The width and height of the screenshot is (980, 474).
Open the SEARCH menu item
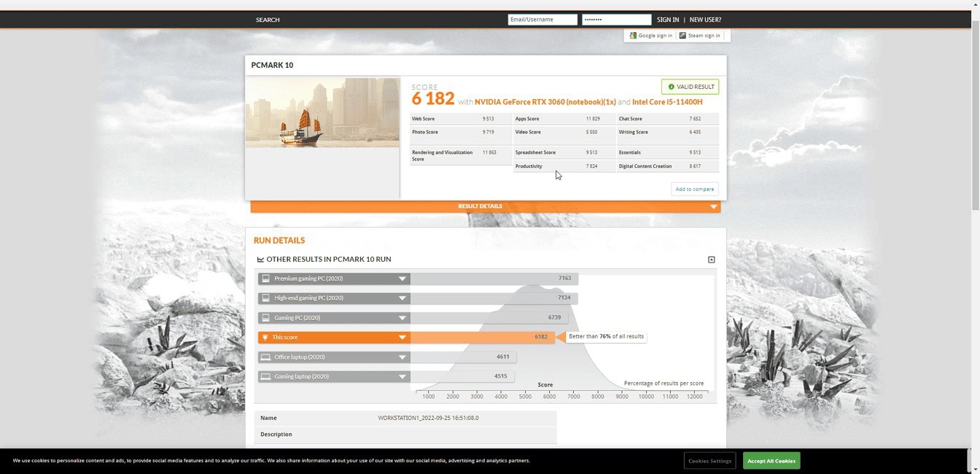(268, 20)
